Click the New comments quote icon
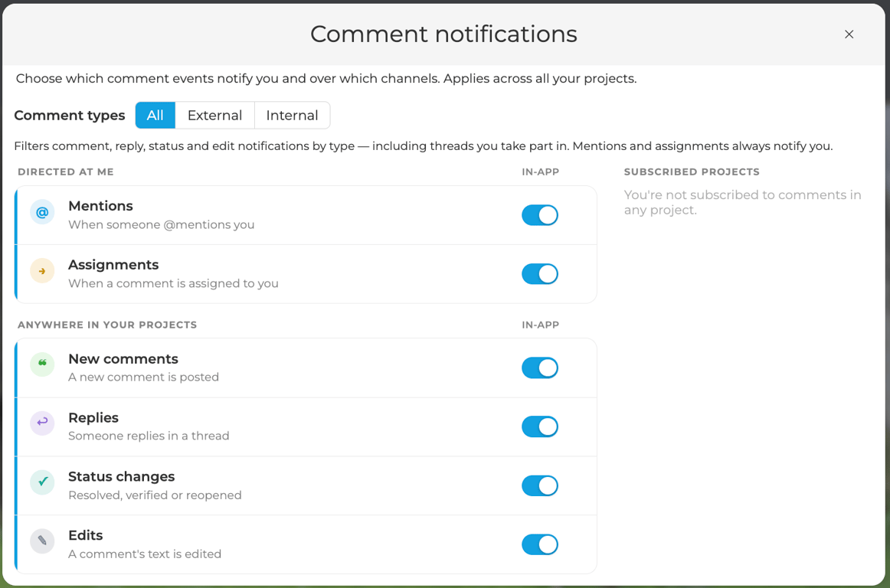The image size is (890, 588). click(42, 364)
